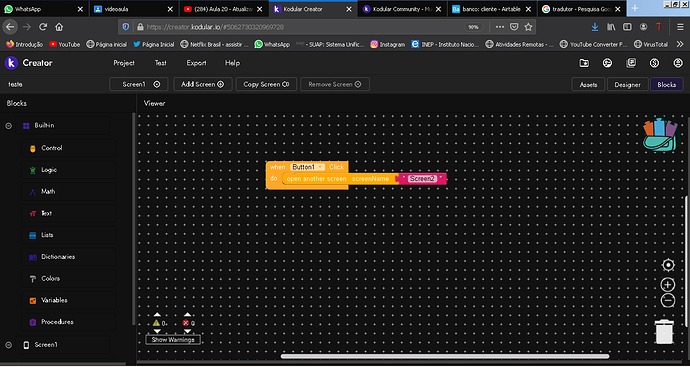
Task: Open the Procedures blocks category
Action: pos(69,322)
